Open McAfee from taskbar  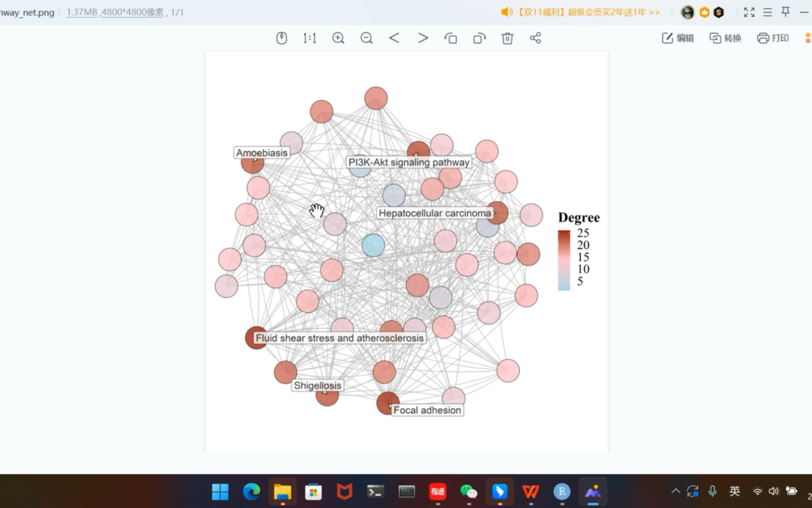click(344, 492)
